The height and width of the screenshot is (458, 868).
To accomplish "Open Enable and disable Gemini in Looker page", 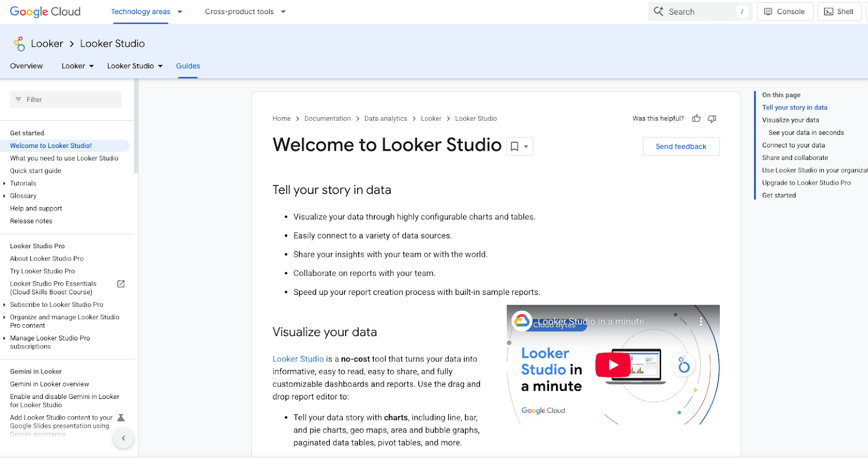I will point(65,401).
